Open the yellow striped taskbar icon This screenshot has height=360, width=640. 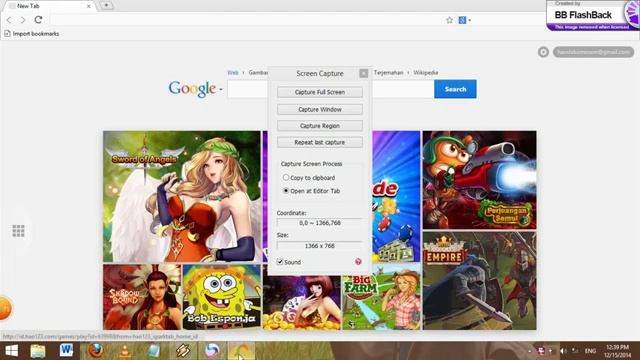(183, 351)
